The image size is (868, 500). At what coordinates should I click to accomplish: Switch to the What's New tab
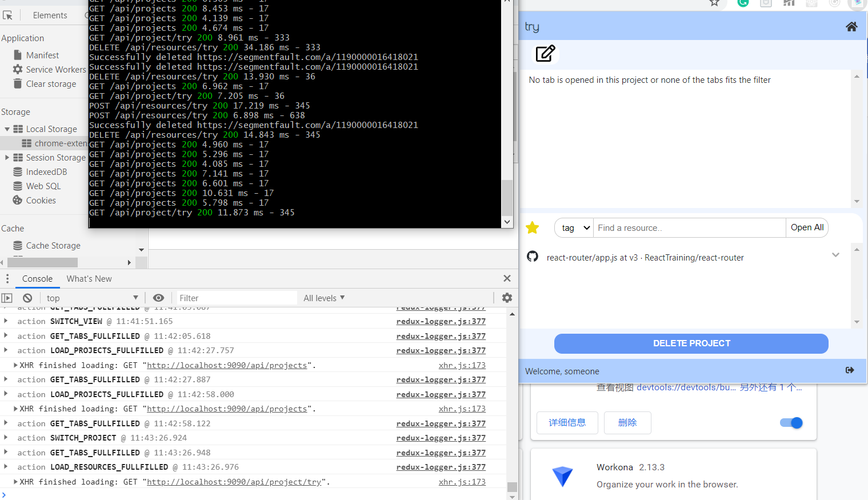[x=89, y=279]
